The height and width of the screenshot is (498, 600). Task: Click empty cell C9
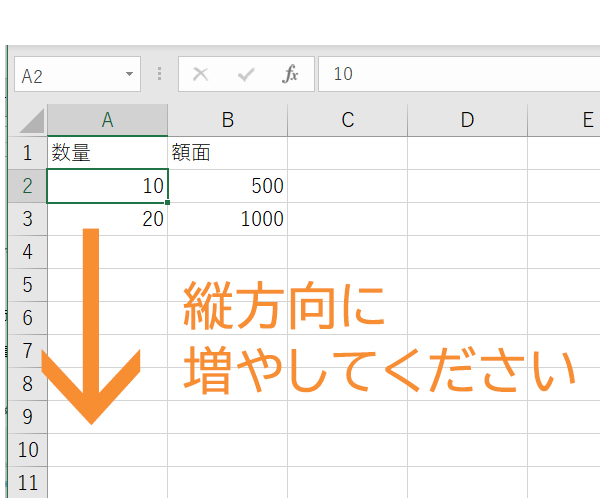click(347, 416)
